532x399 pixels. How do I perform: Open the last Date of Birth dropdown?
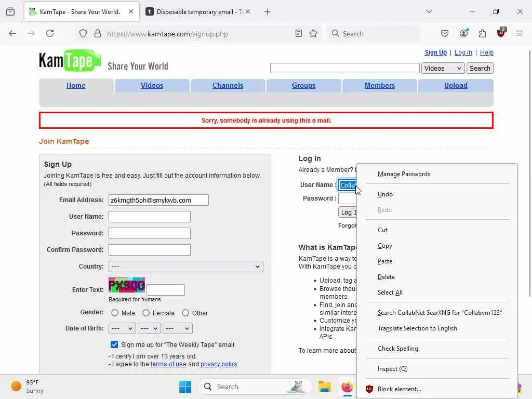178,328
